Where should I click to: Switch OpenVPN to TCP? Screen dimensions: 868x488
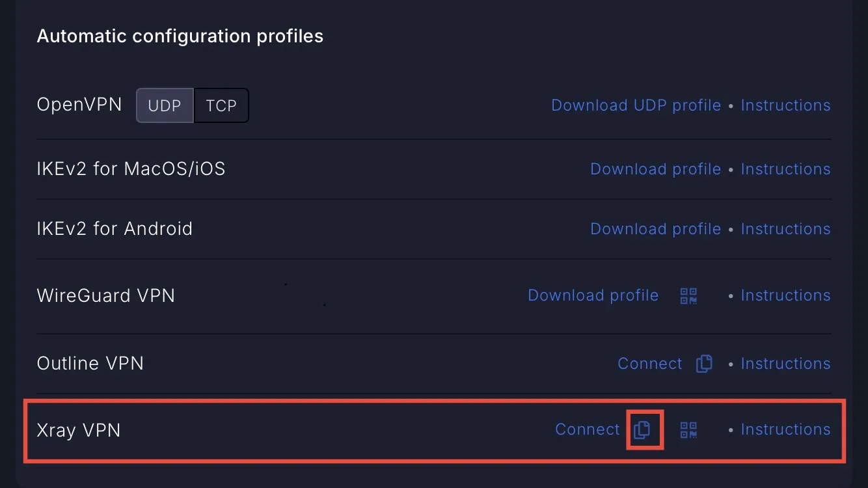(x=221, y=105)
